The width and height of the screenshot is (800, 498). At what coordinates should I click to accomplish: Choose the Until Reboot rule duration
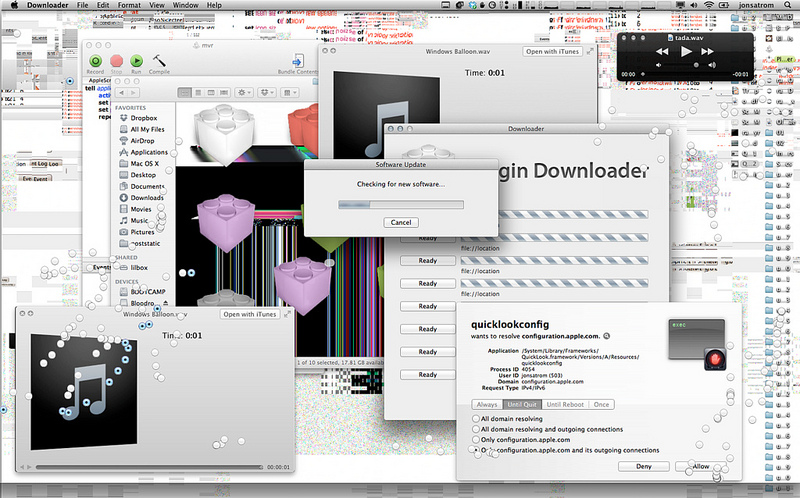565,405
